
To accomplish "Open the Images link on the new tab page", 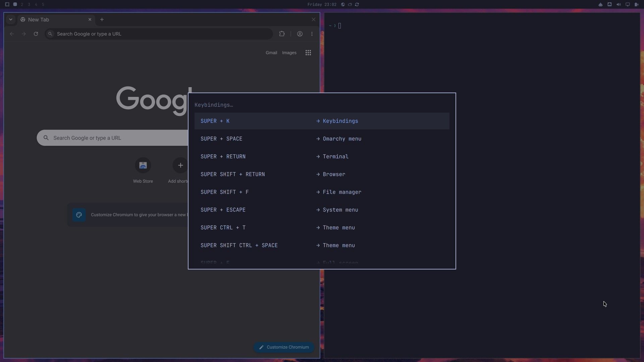I will [289, 53].
